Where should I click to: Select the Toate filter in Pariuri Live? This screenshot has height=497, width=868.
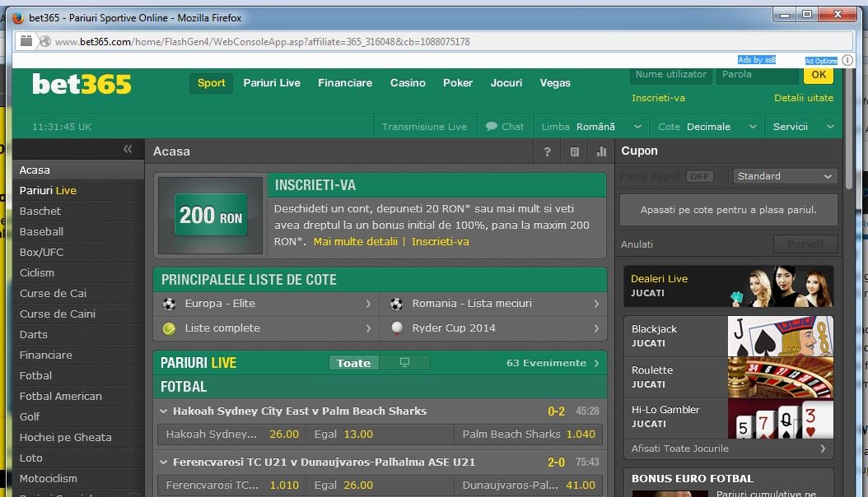click(x=354, y=363)
